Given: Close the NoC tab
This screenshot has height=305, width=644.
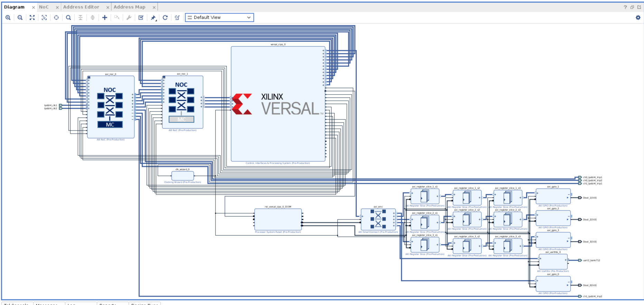Looking at the screenshot, I should (57, 7).
